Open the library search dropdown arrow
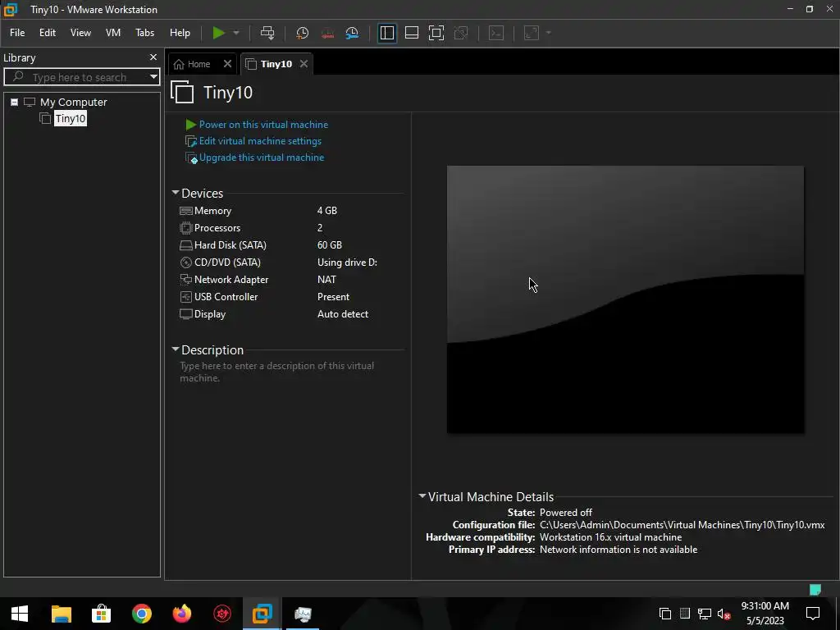The image size is (840, 630). coord(153,77)
